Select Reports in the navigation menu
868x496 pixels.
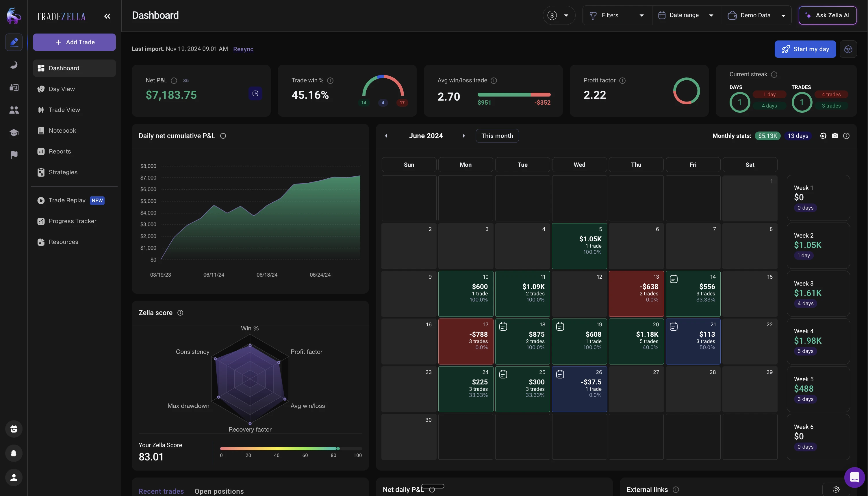pos(60,151)
